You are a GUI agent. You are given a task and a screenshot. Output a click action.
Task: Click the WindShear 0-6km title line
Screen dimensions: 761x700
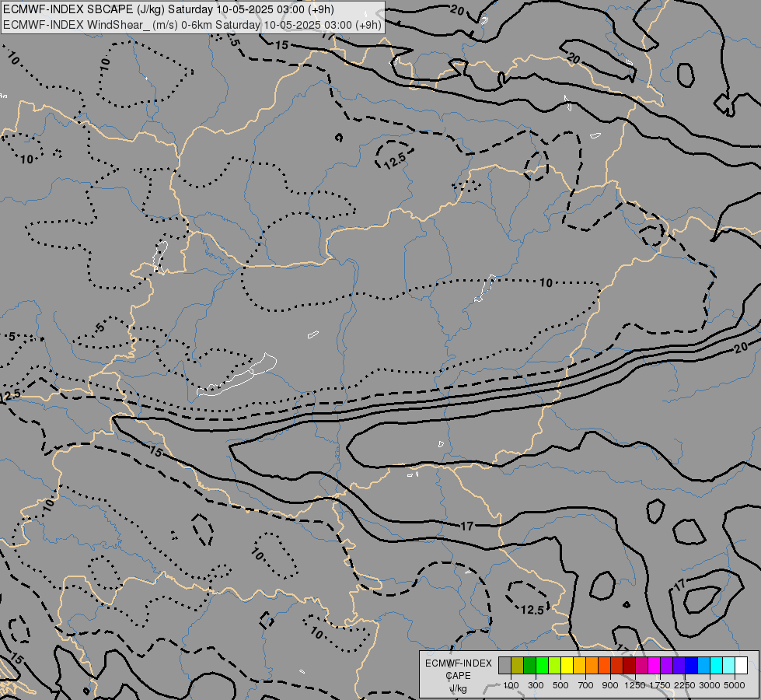192,25
